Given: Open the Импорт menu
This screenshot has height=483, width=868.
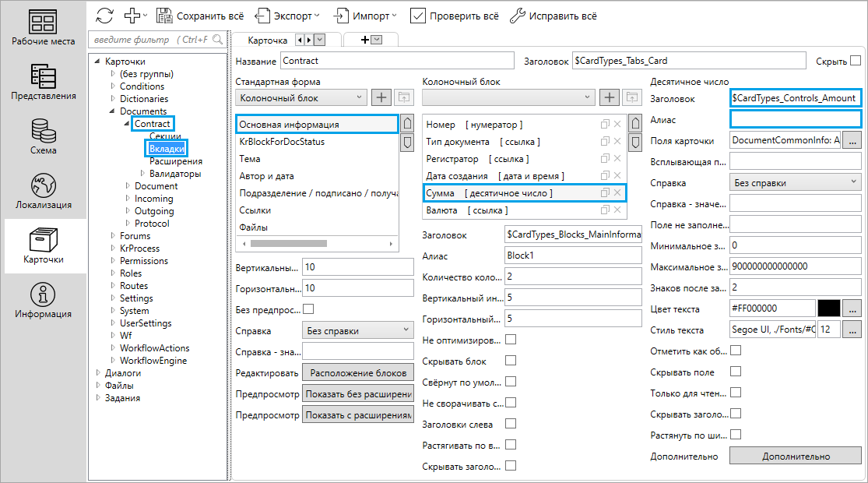Looking at the screenshot, I should (365, 15).
